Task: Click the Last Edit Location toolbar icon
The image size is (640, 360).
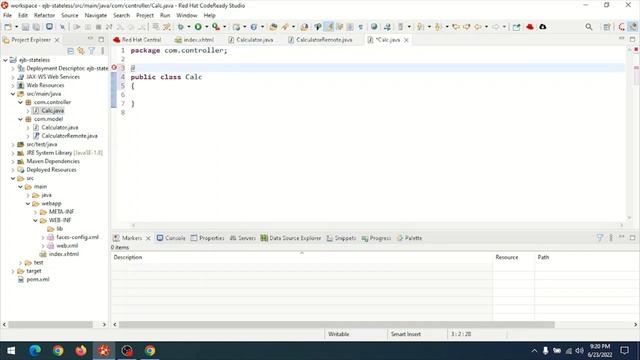Action: click(x=456, y=27)
